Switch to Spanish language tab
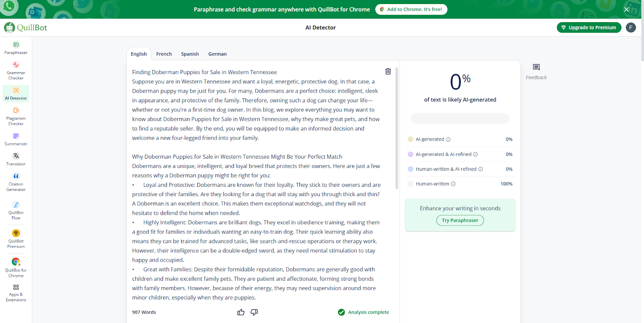 point(190,54)
